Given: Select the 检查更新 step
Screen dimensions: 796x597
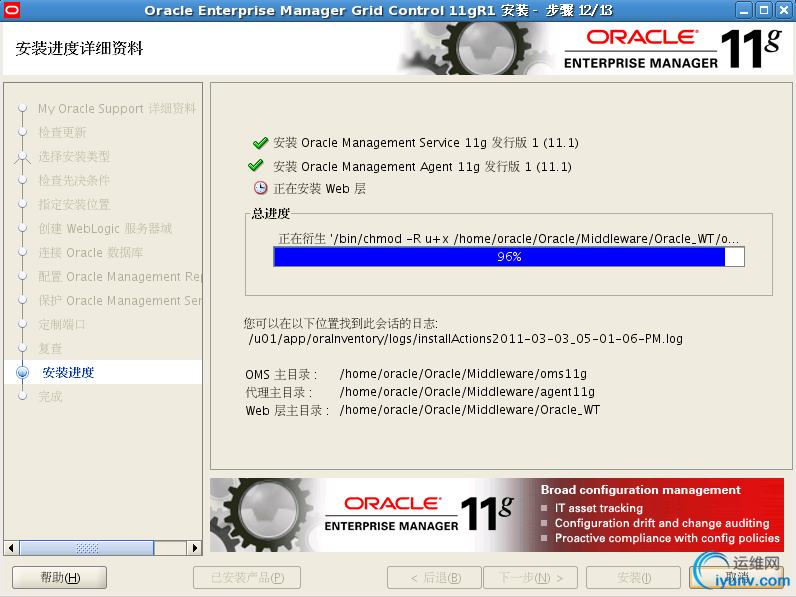Looking at the screenshot, I should click(62, 132).
